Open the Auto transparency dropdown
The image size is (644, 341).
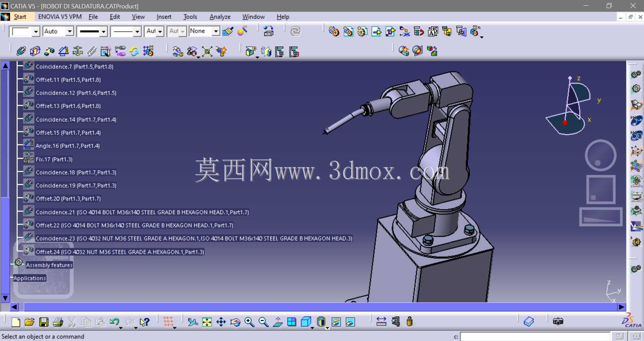[70, 31]
